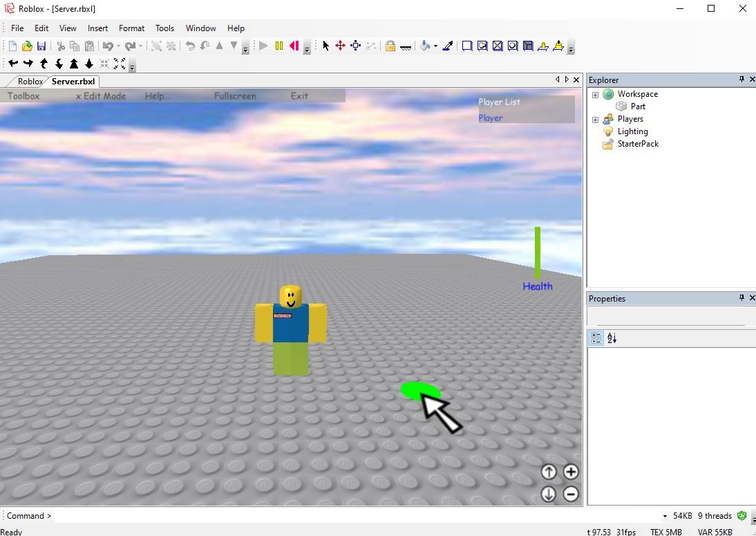This screenshot has height=536, width=756.
Task: Select the Fill color paint bucket tool
Action: click(x=425, y=46)
